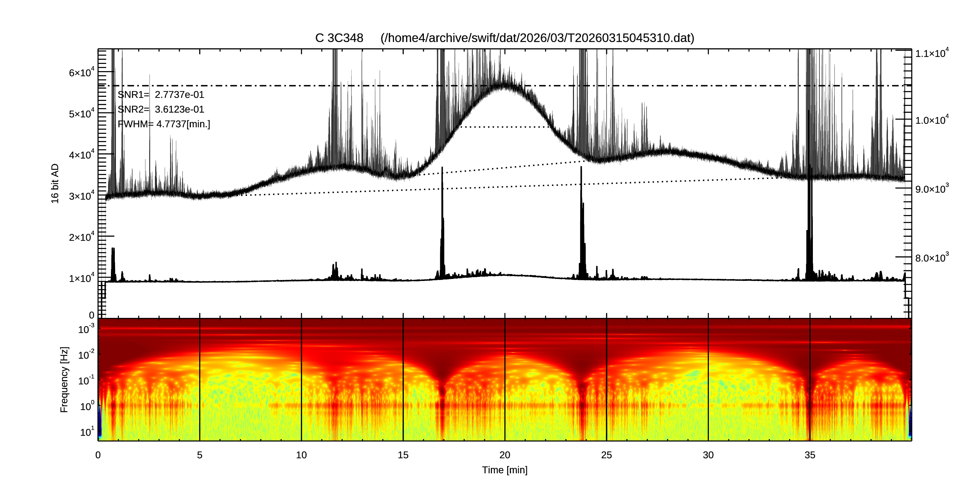This screenshot has width=980, height=490.
Task: Click the 8.0×10³ right axis tick label
Action: click(931, 258)
